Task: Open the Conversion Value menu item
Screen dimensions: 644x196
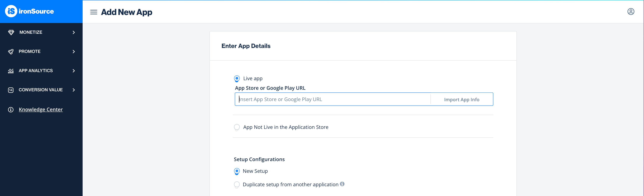Action: coord(41,90)
